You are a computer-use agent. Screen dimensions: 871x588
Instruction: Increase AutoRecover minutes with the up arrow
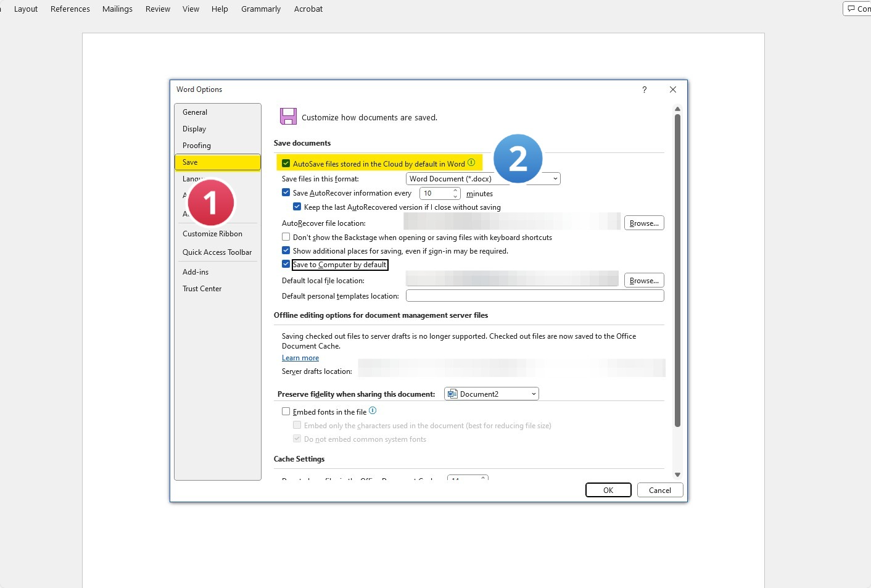point(455,190)
